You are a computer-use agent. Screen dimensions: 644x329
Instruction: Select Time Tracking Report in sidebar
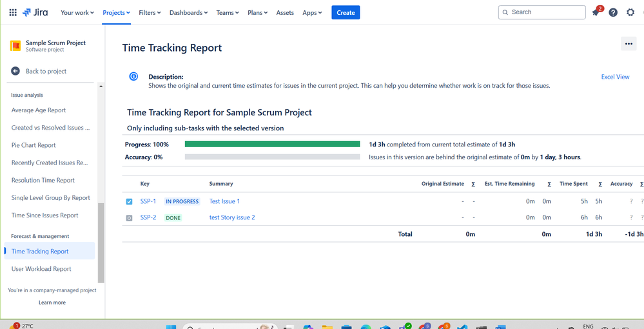(x=49, y=251)
